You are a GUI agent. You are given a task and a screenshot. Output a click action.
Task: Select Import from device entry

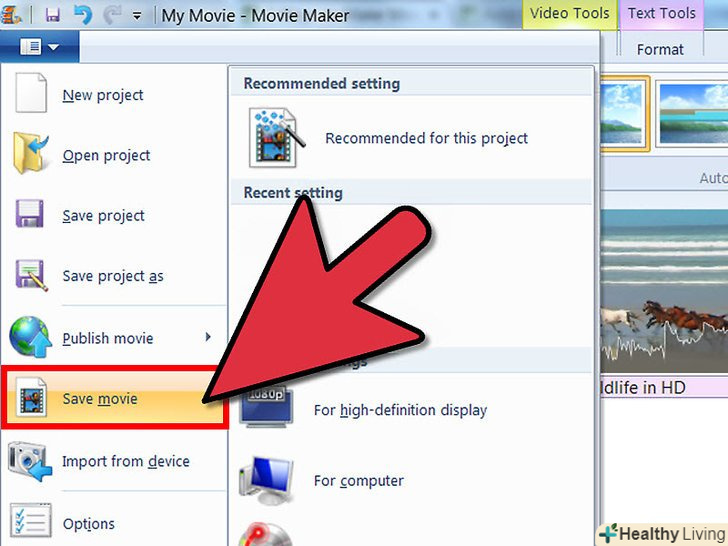tap(114, 461)
